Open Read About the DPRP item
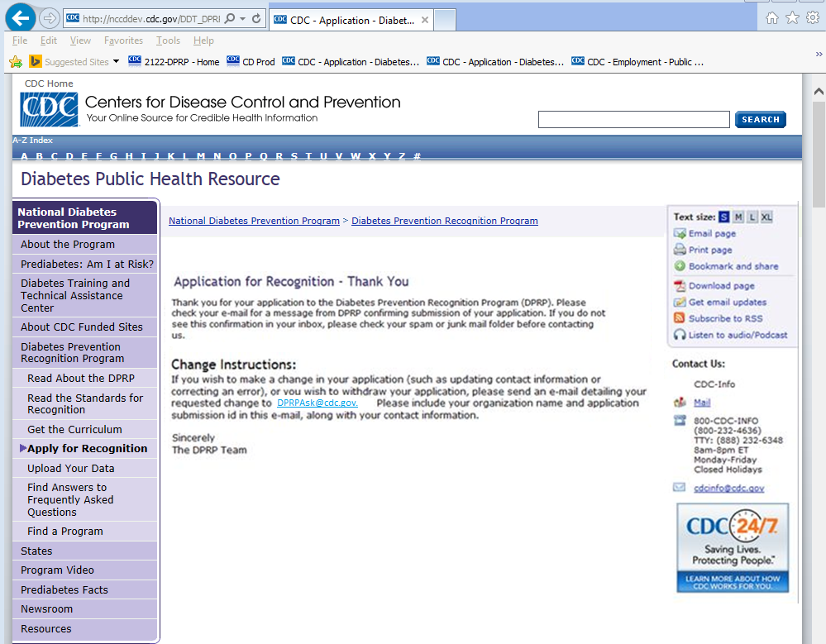826x644 pixels. click(x=85, y=379)
